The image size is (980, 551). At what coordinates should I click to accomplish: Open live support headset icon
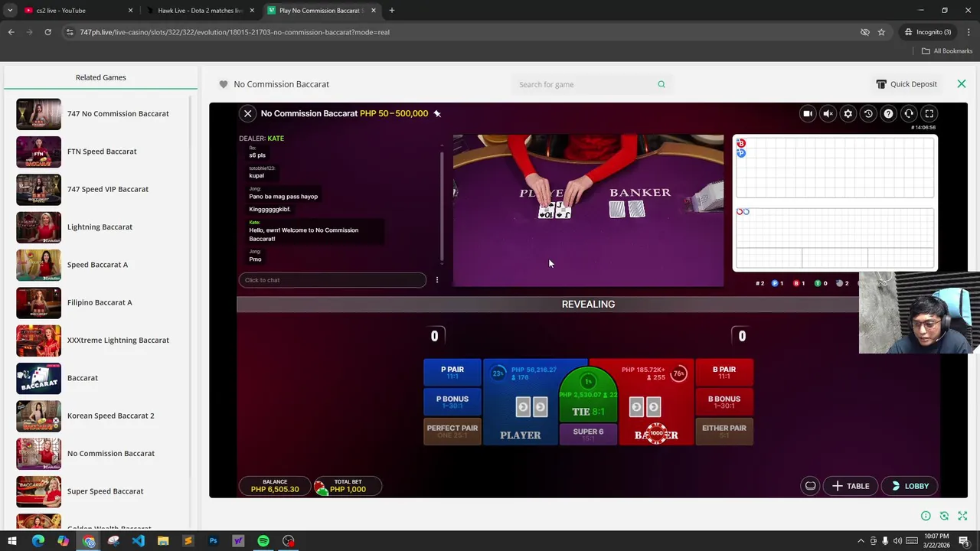pyautogui.click(x=909, y=113)
